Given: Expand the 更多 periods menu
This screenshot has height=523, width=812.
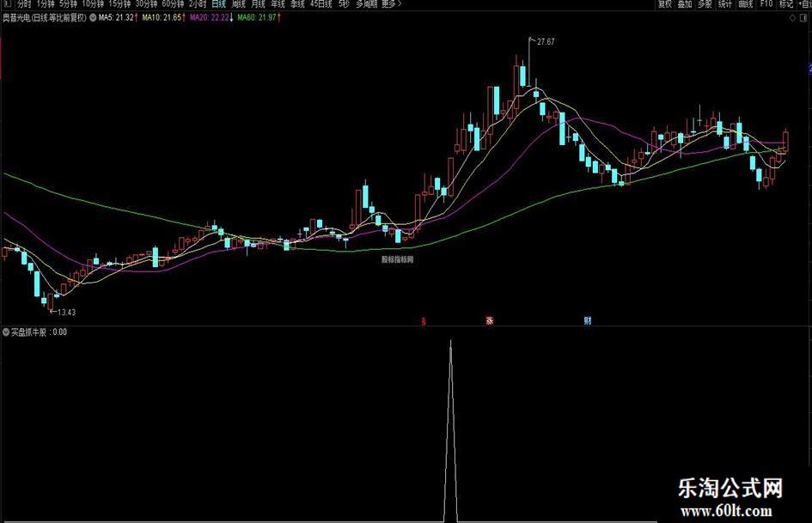Looking at the screenshot, I should pyautogui.click(x=391, y=4).
